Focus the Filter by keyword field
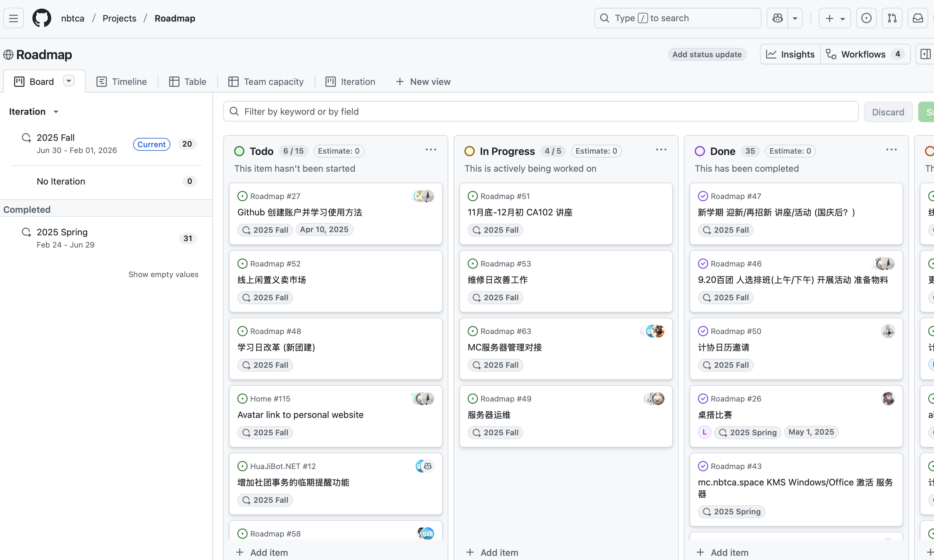 pyautogui.click(x=540, y=112)
